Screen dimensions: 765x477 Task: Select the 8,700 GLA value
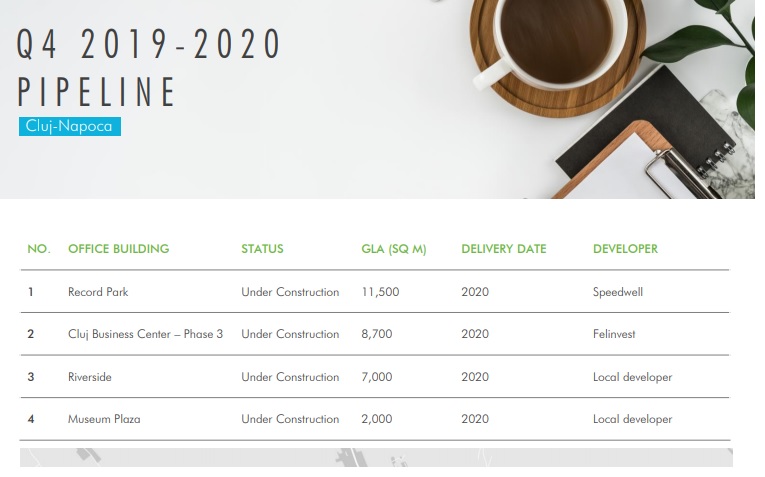376,334
